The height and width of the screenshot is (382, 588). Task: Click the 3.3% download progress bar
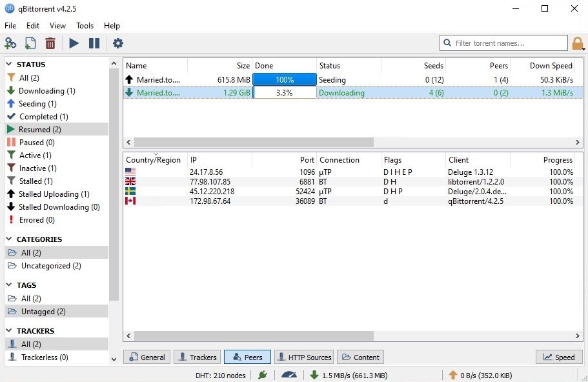284,93
